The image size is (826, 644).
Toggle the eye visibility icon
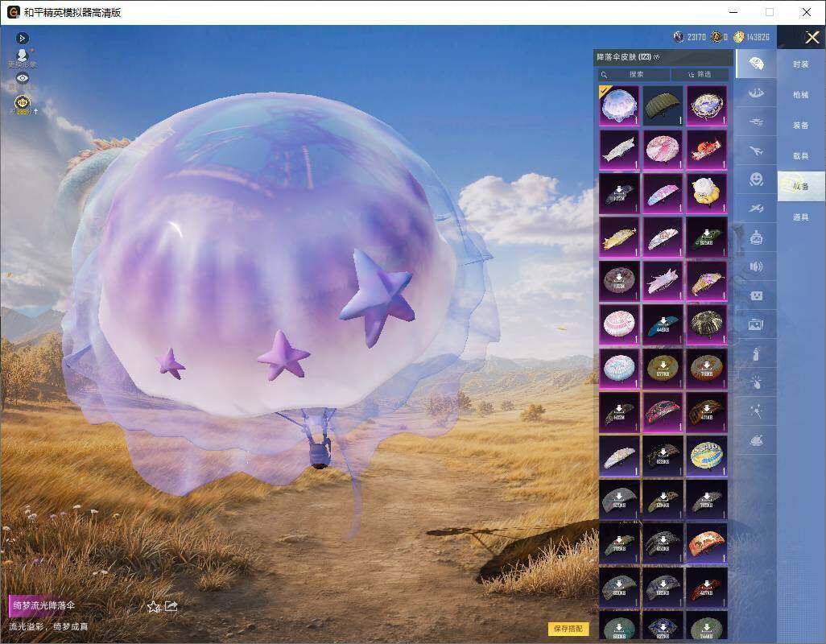[x=22, y=78]
